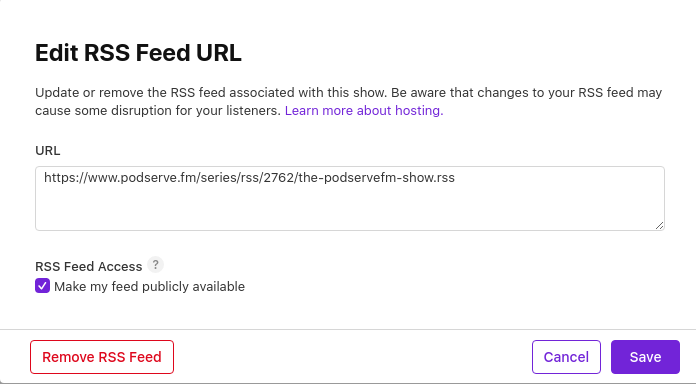Open the RSS Feed Access help tooltip icon
The width and height of the screenshot is (696, 384).
[155, 265]
